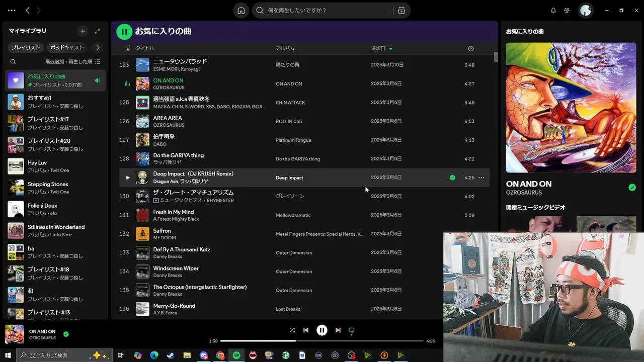644x362 pixels.
Task: Open OZROSAURUS artist link in right panel
Action: 524,193
